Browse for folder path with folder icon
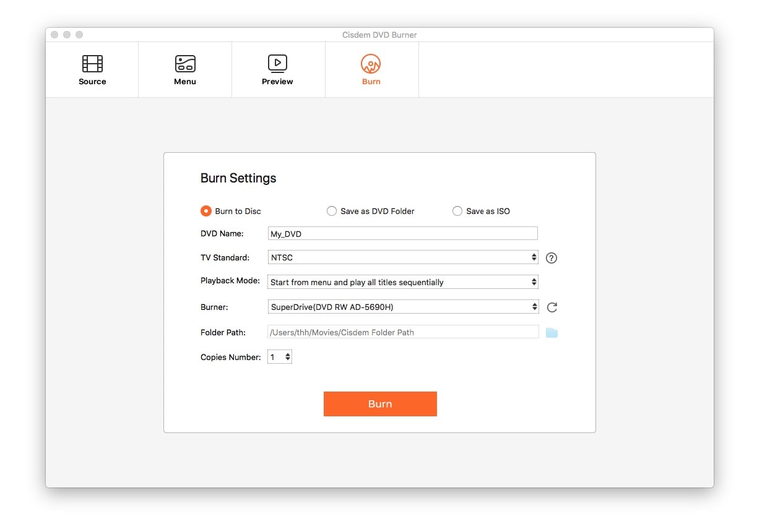The height and width of the screenshot is (532, 757). tap(552, 333)
